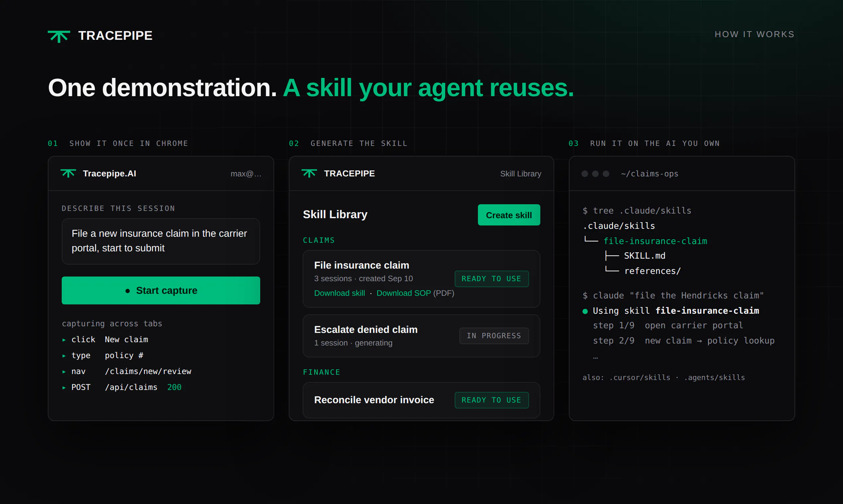Image resolution: width=843 pixels, height=504 pixels.
Task: Click the arrow marker beside 'POST /api/claims'
Action: 64,388
